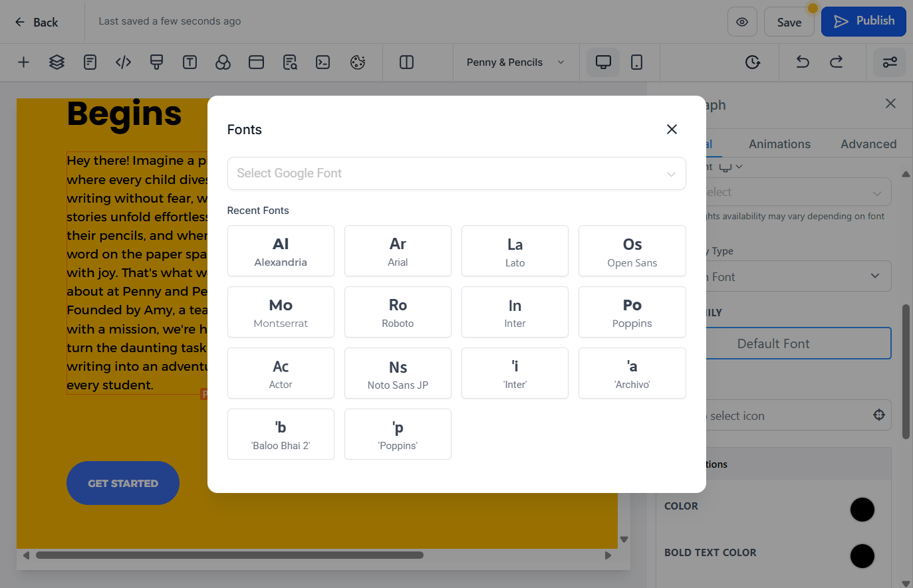Choose the Montserrat font card
913x588 pixels.
tap(281, 312)
